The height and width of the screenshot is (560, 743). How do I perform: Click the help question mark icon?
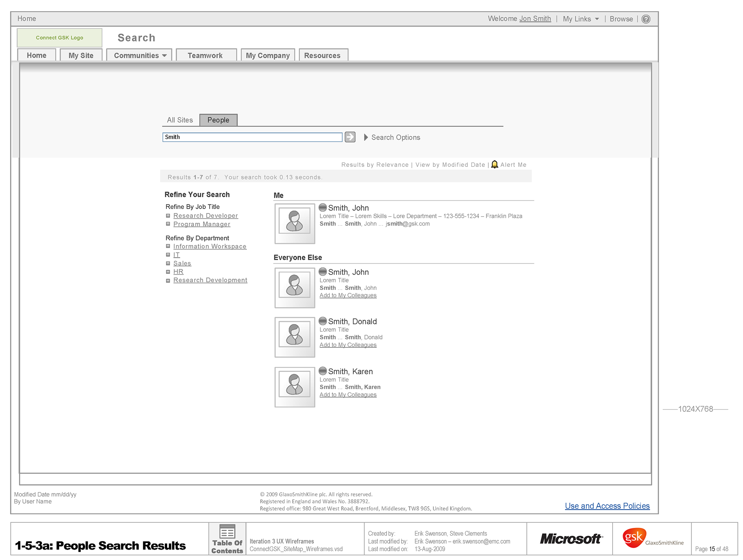pyautogui.click(x=646, y=19)
